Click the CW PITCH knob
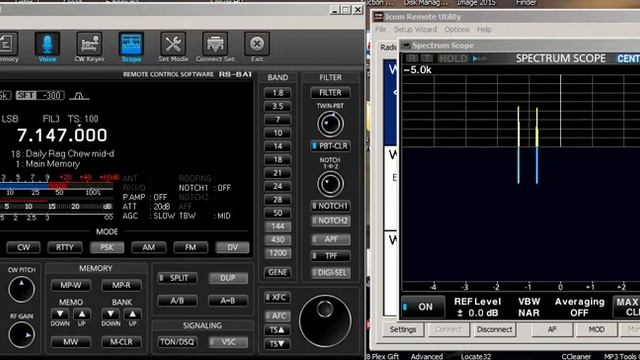640x360 pixels. point(21,289)
